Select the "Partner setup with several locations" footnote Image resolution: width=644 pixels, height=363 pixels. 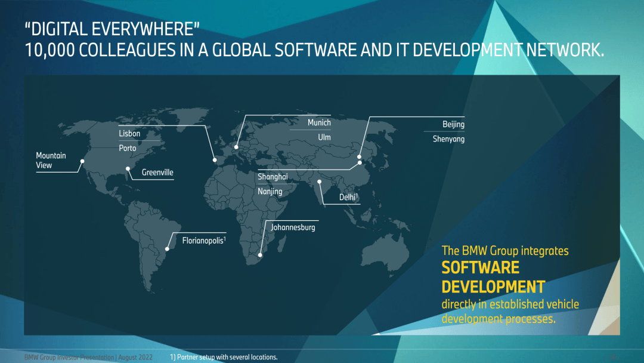coord(224,357)
